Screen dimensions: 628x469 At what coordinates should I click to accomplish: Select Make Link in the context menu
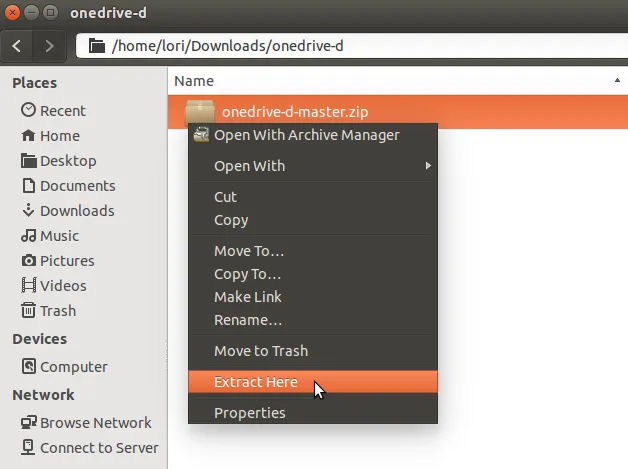point(313,297)
